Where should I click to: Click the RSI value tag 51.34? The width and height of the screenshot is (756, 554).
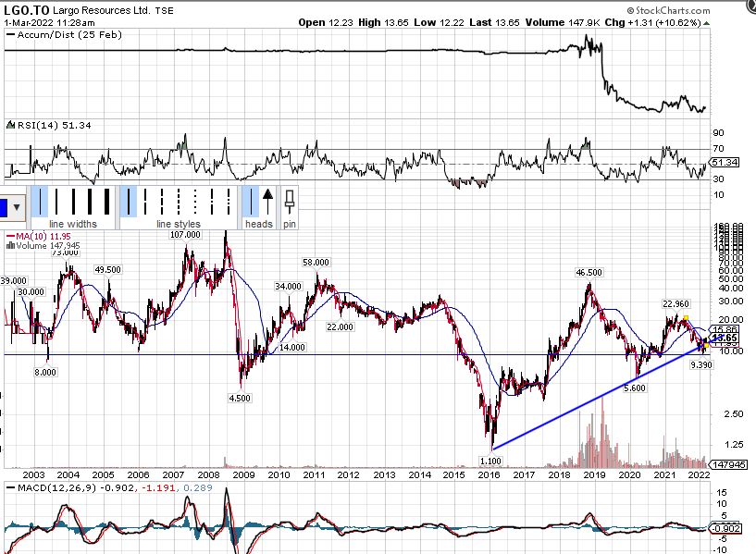point(725,163)
